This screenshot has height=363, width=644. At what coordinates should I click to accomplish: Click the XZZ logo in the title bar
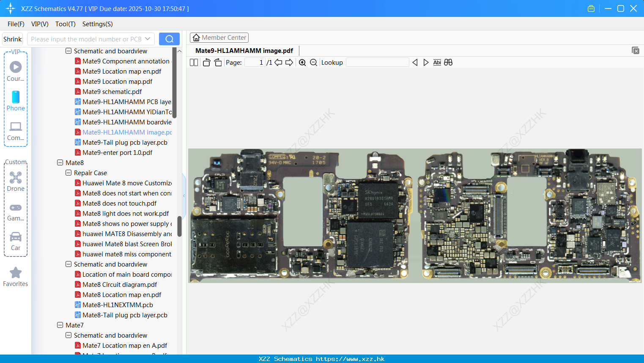(11, 8)
